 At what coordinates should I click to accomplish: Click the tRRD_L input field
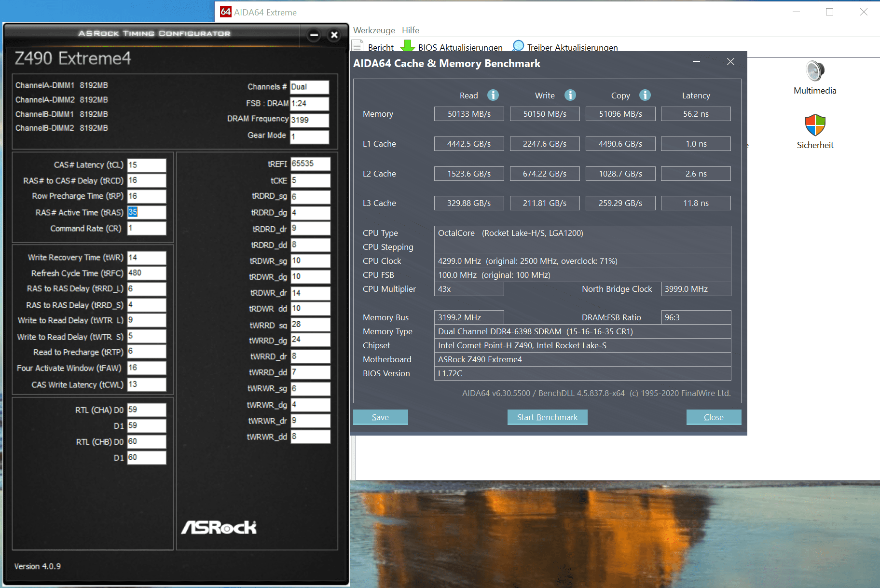[x=147, y=289]
